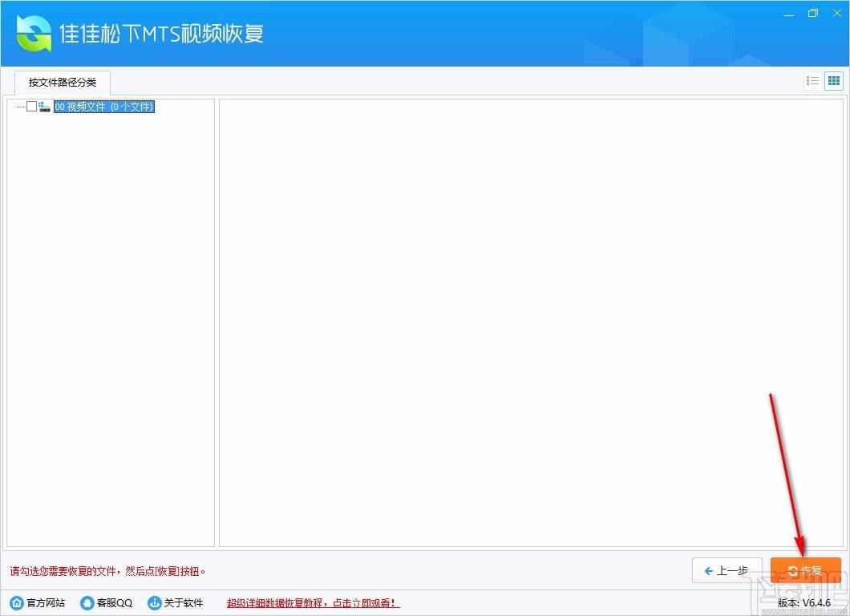Tick the 00 视频文件 checkbox
850x616 pixels.
(31, 107)
